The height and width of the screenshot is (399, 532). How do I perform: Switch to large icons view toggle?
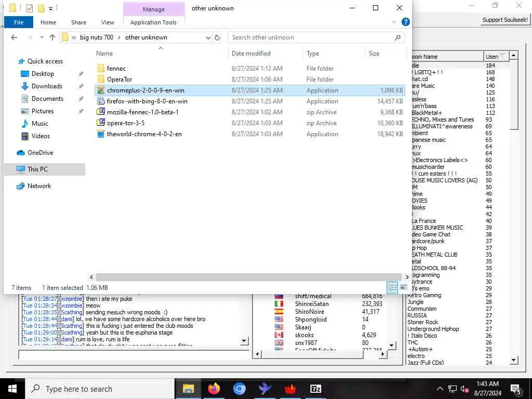click(x=403, y=287)
